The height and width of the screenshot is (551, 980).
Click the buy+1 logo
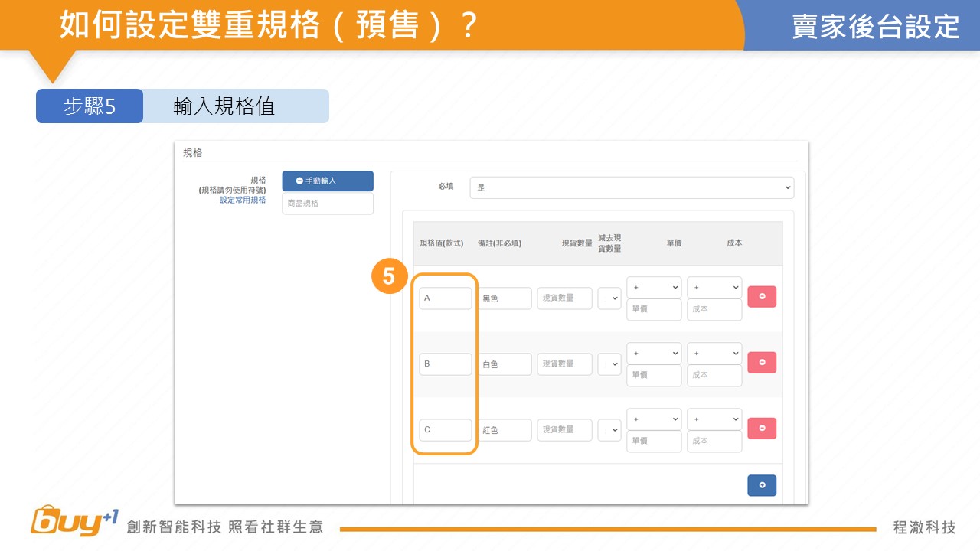(74, 521)
